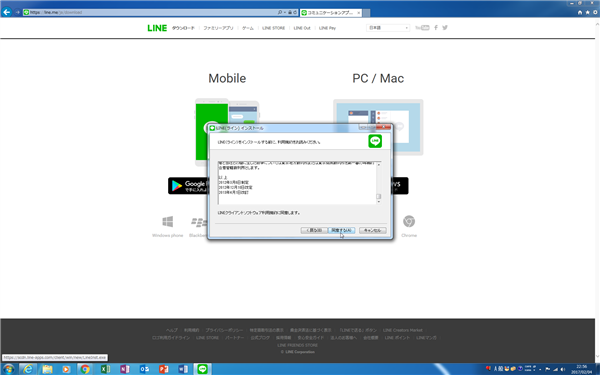Open Google Chrome from the taskbar

point(85,369)
